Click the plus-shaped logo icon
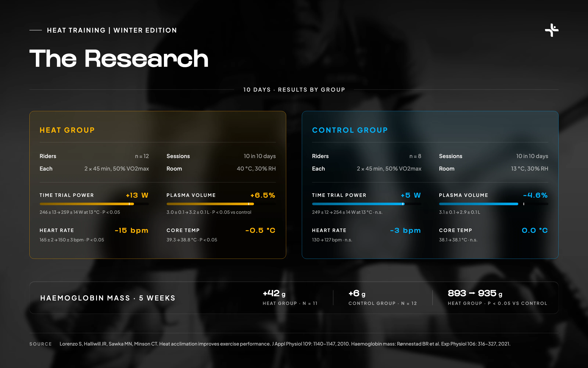The width and height of the screenshot is (588, 368). [x=552, y=30]
